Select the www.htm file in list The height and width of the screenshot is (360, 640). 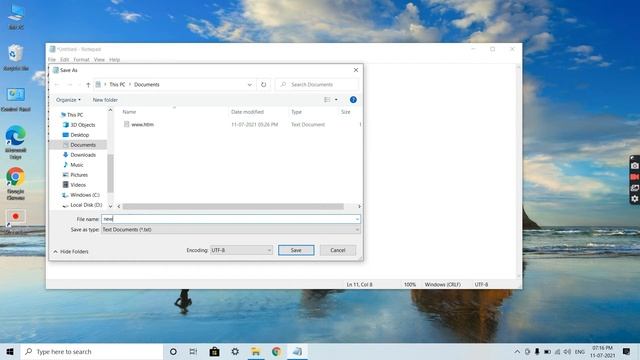[142, 124]
